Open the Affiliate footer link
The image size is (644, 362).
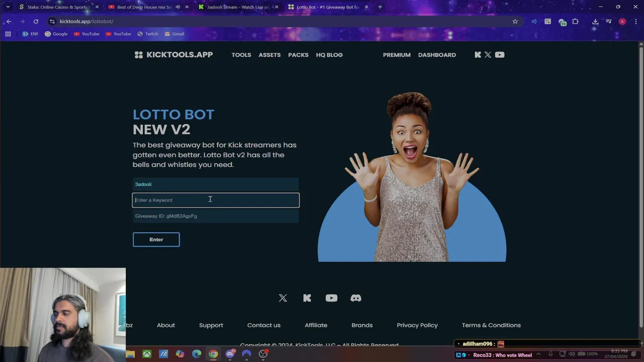pyautogui.click(x=316, y=325)
